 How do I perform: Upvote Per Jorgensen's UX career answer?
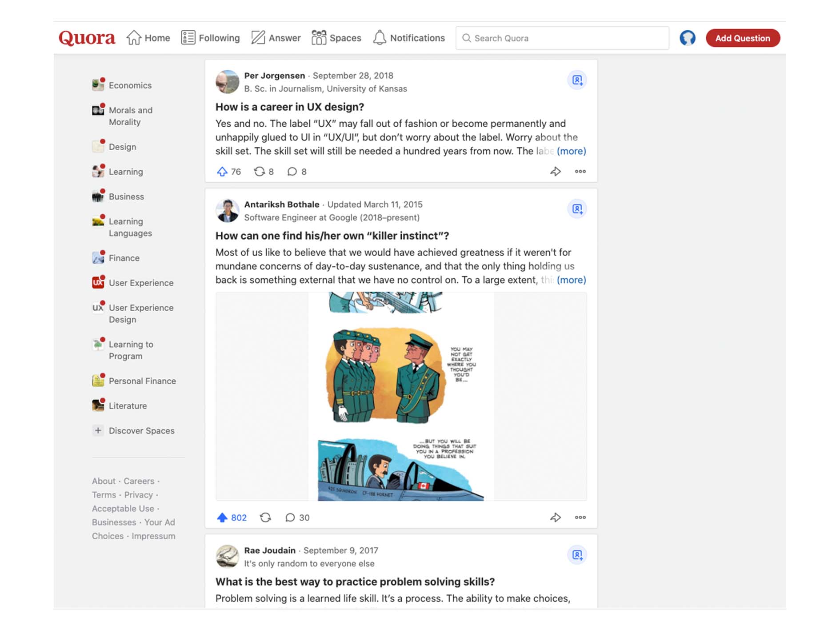coord(228,172)
